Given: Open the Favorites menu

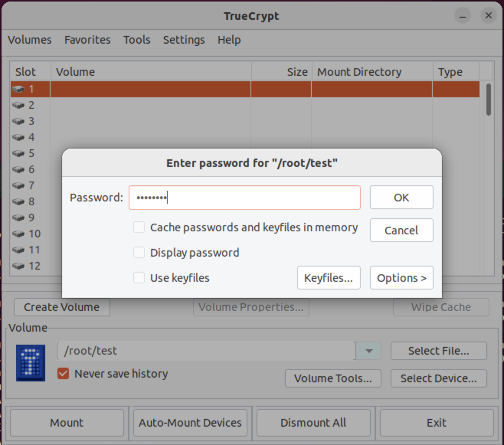Looking at the screenshot, I should click(87, 40).
